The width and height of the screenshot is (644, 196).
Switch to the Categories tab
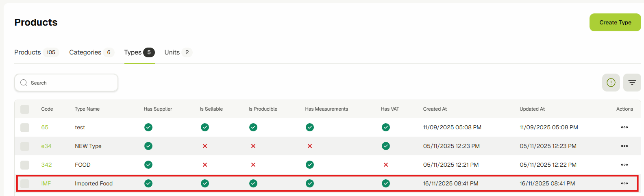(x=85, y=52)
